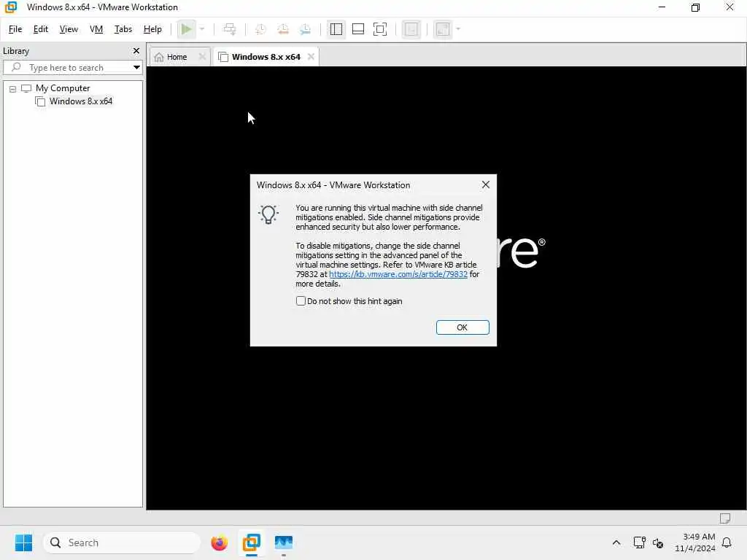The height and width of the screenshot is (560, 747).
Task: Click the green Power On play button
Action: click(186, 29)
